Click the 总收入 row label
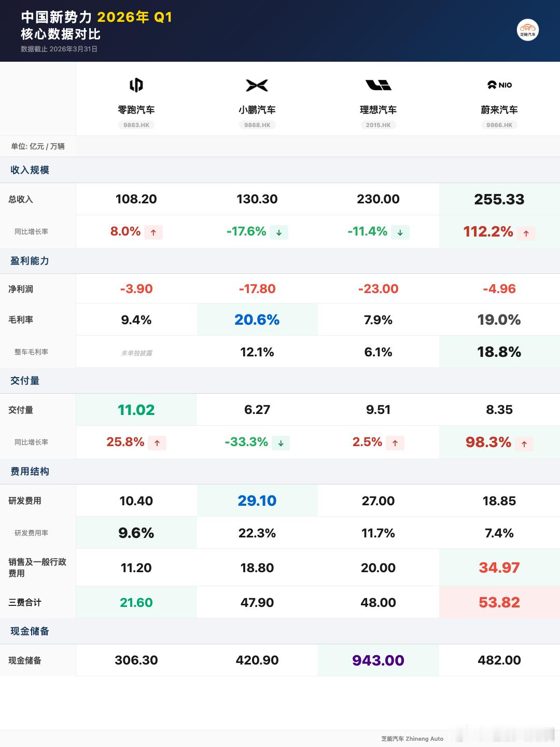Image resolution: width=560 pixels, height=747 pixels. point(21,199)
